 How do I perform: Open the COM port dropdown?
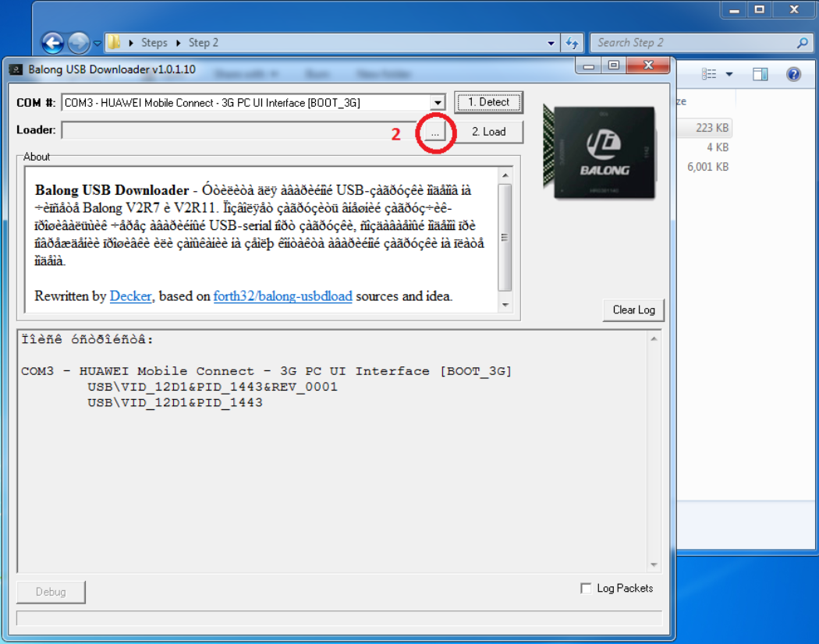pos(437,102)
